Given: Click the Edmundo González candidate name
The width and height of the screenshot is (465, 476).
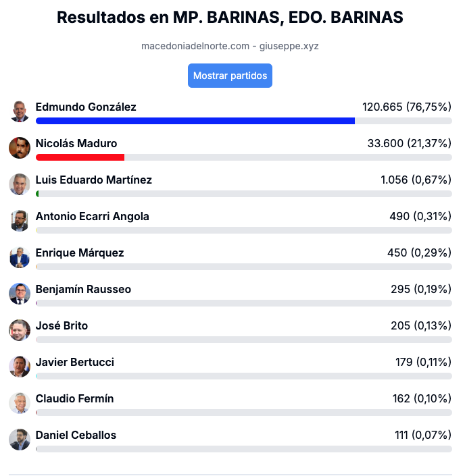Looking at the screenshot, I should click(86, 107).
